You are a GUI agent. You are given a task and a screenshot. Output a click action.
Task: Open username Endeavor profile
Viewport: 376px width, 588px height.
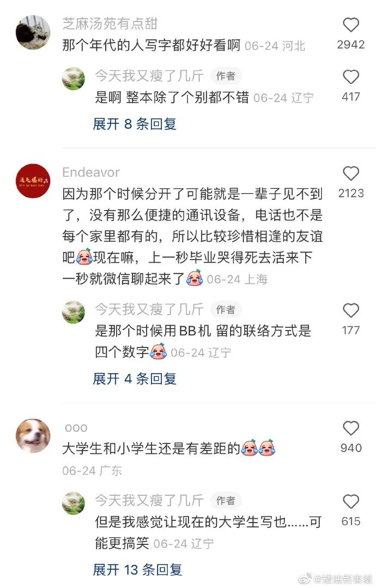[91, 172]
